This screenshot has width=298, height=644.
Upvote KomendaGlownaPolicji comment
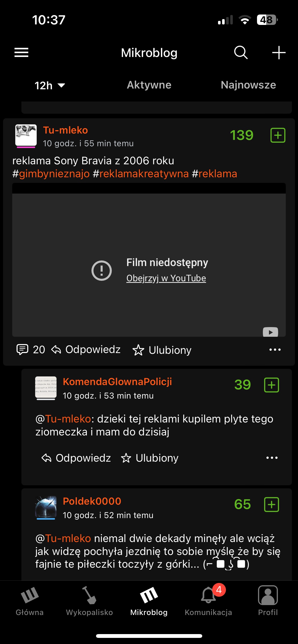point(272,385)
